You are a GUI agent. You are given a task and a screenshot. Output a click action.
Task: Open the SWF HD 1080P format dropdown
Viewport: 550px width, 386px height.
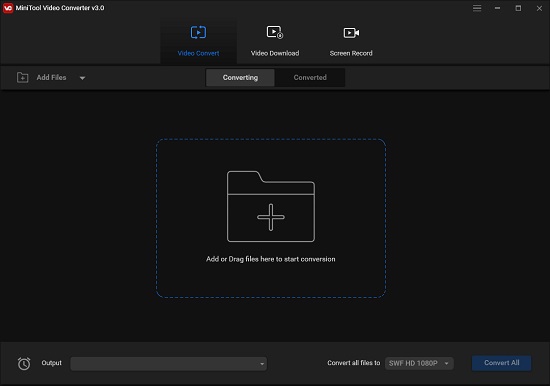419,363
